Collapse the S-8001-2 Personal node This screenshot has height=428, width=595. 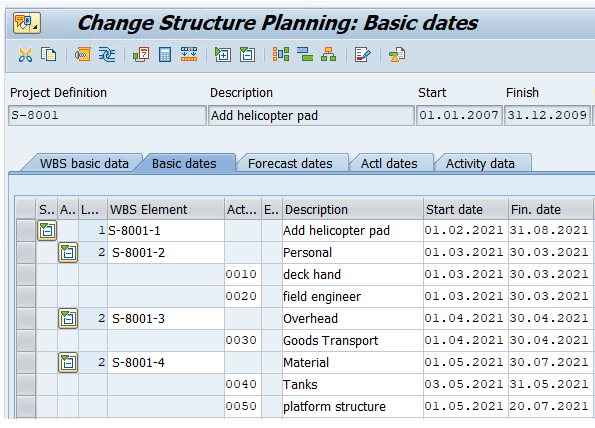pos(68,252)
